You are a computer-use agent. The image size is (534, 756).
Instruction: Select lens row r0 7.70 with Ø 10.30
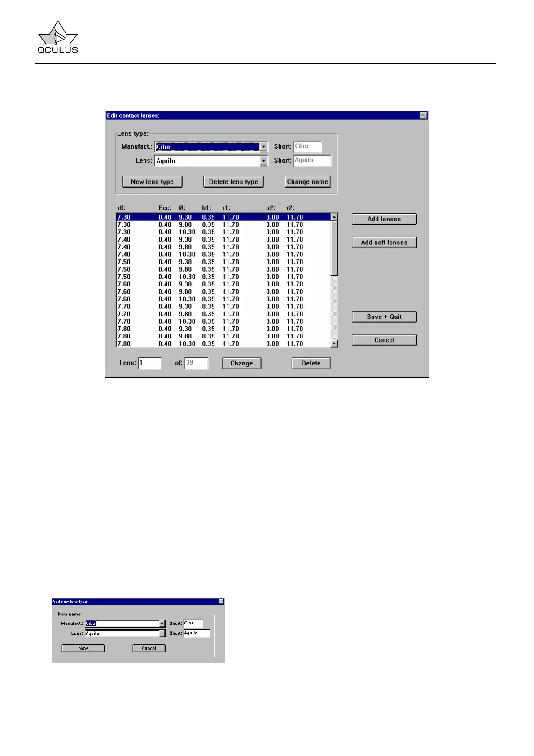[x=223, y=321]
